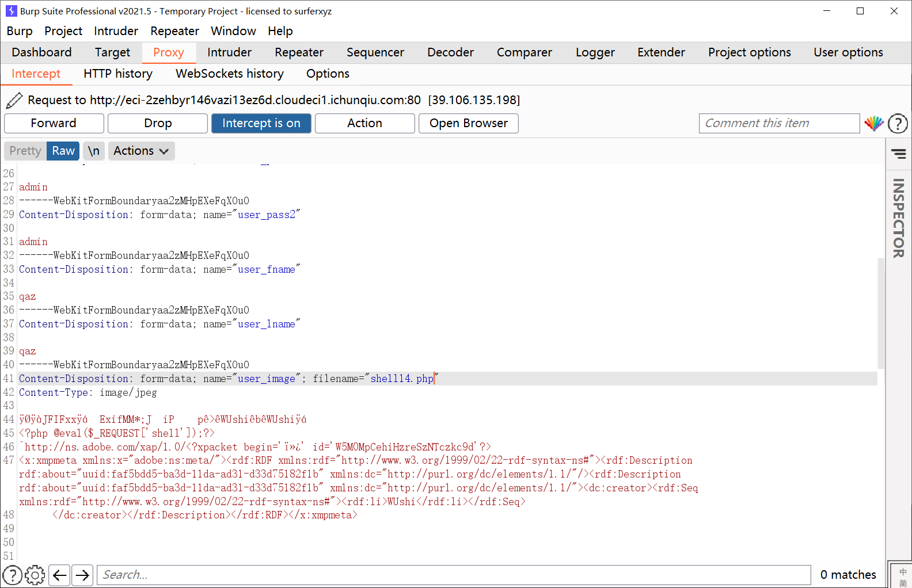Go to next search match arrow
The width and height of the screenshot is (912, 588).
click(x=83, y=575)
